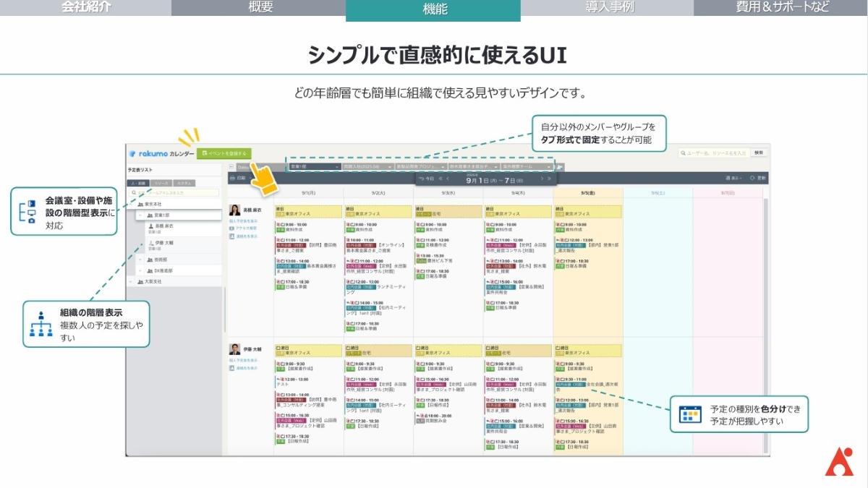Click the add-member icon after pinned tabs
Screen dimensions: 868x488
click(560, 166)
